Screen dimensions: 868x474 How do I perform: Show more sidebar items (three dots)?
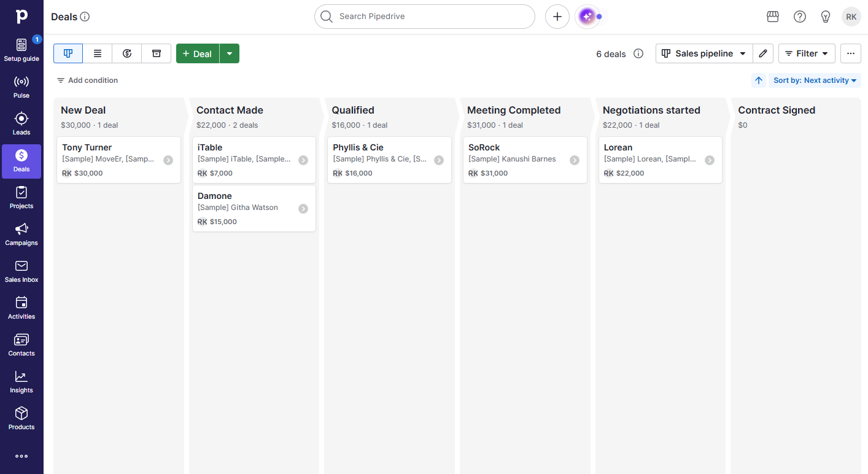pos(21,456)
